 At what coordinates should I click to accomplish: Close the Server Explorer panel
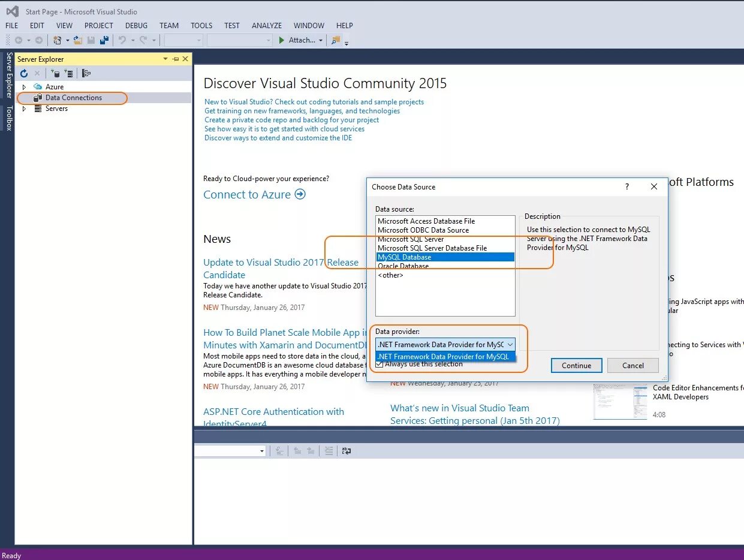click(x=185, y=59)
